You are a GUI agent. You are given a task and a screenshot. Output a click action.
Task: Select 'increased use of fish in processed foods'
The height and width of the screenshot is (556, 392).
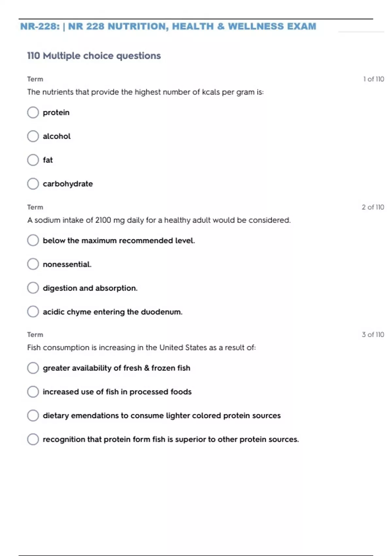(x=33, y=392)
